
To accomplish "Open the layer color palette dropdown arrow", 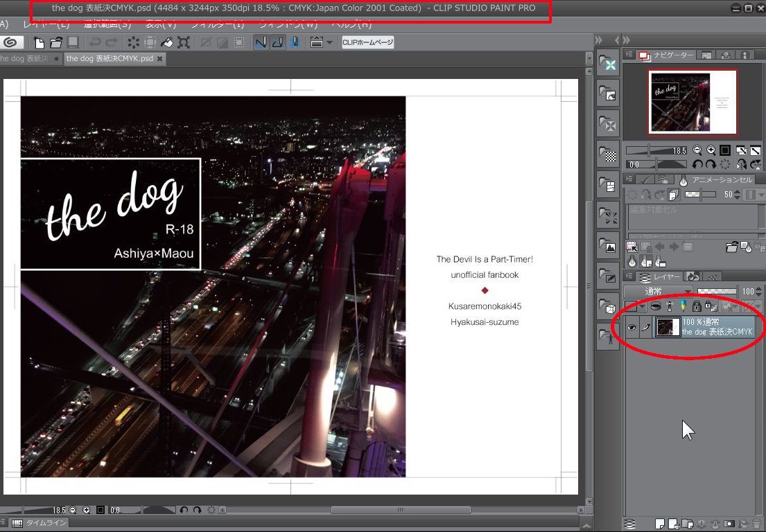I will click(643, 306).
